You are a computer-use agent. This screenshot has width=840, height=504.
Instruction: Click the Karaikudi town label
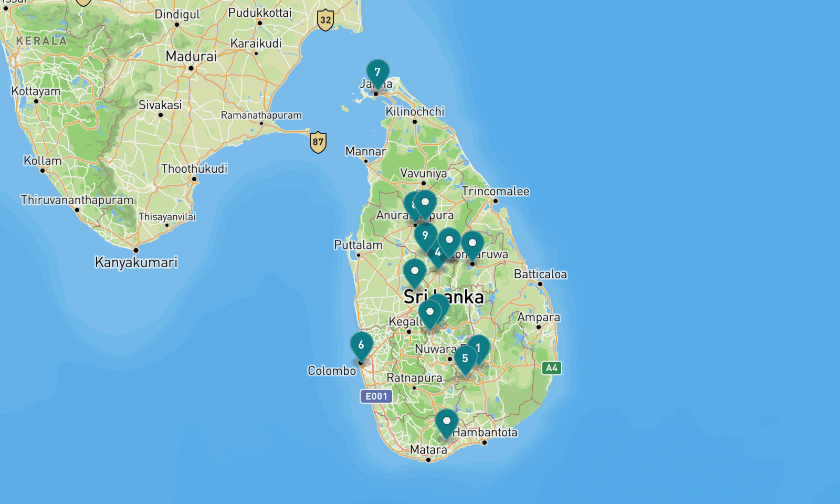coord(256,44)
